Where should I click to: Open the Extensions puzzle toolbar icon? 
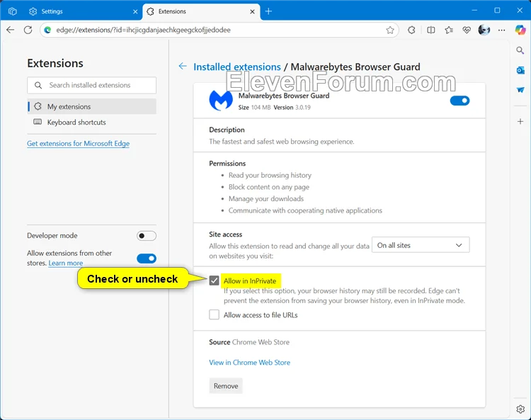click(x=411, y=30)
